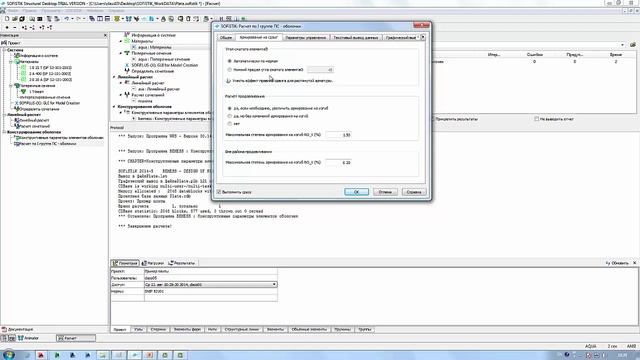The width and height of the screenshot is (640, 360).
Task: Open the Графический вывод tab in dialog
Action: point(401,38)
